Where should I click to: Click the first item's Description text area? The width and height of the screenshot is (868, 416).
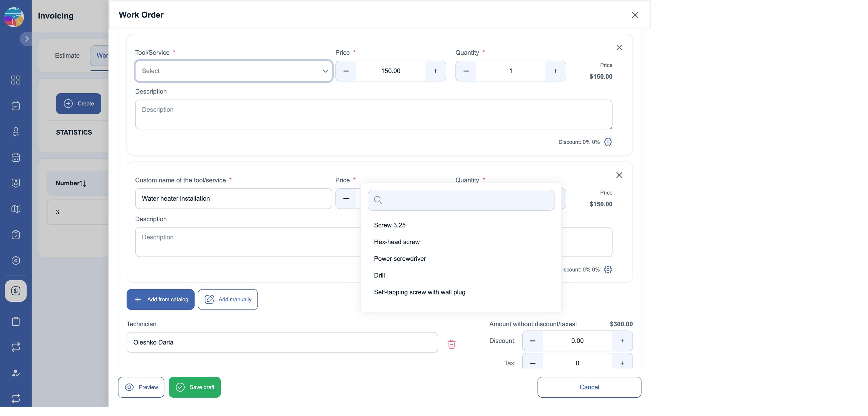[x=373, y=114]
